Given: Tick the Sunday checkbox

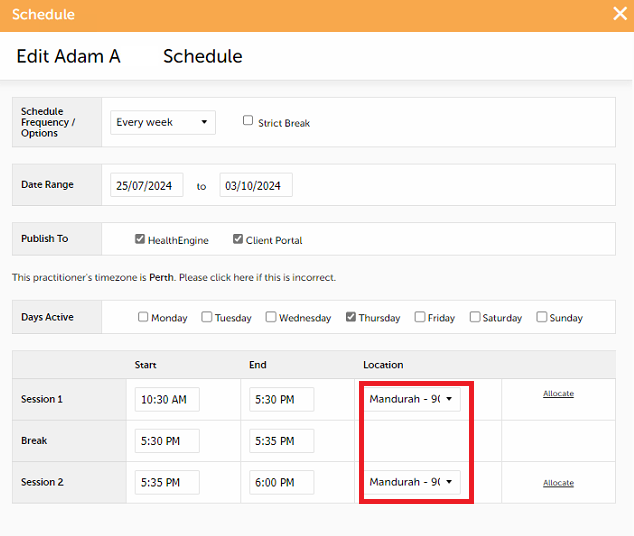Looking at the screenshot, I should point(541,317).
